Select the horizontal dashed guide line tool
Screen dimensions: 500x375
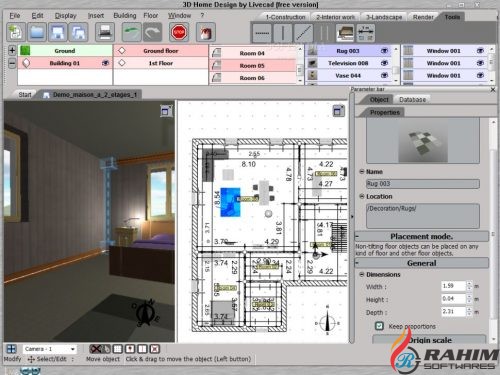point(262,33)
